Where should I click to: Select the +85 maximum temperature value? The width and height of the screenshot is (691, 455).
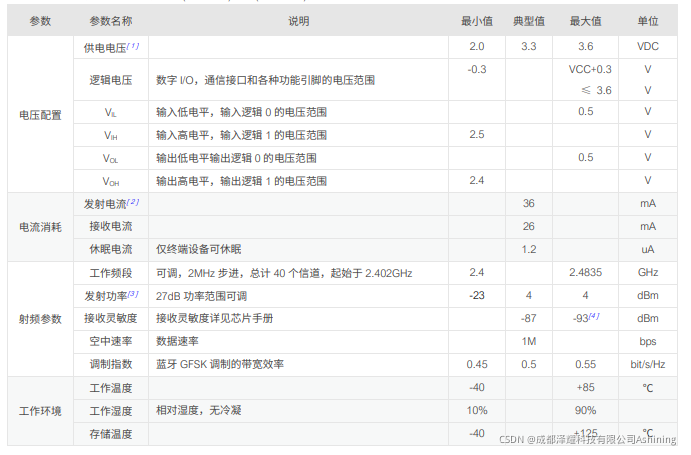(x=585, y=387)
